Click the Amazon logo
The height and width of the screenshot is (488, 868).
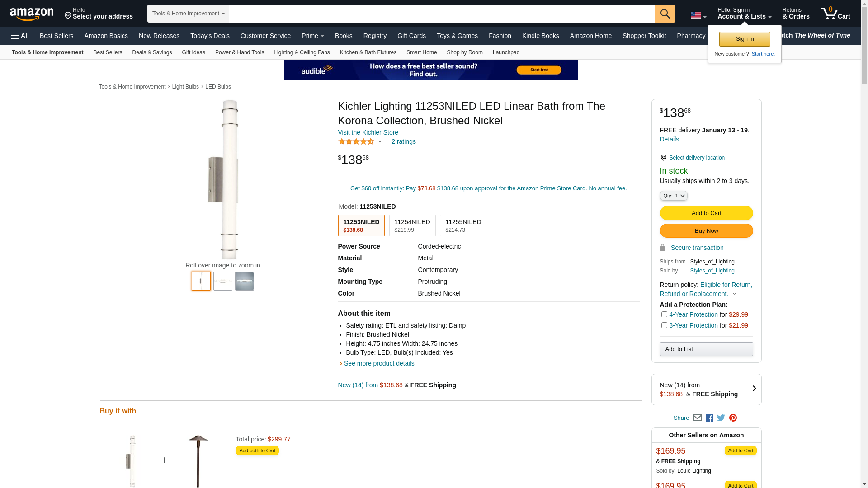tap(32, 14)
